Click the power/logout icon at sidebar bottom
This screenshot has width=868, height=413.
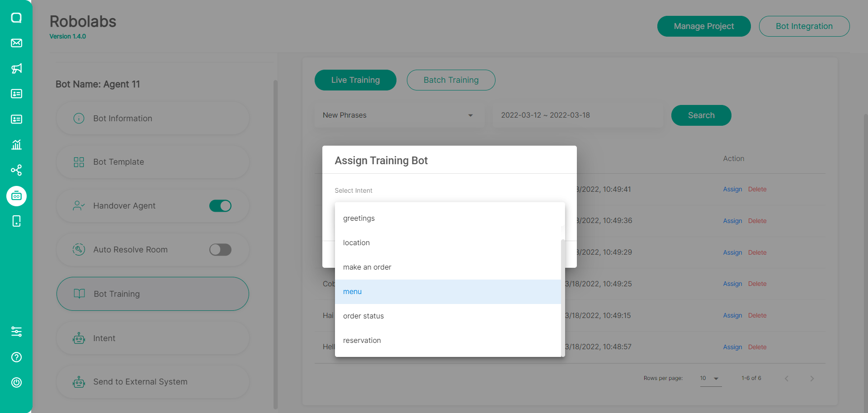coord(16,383)
